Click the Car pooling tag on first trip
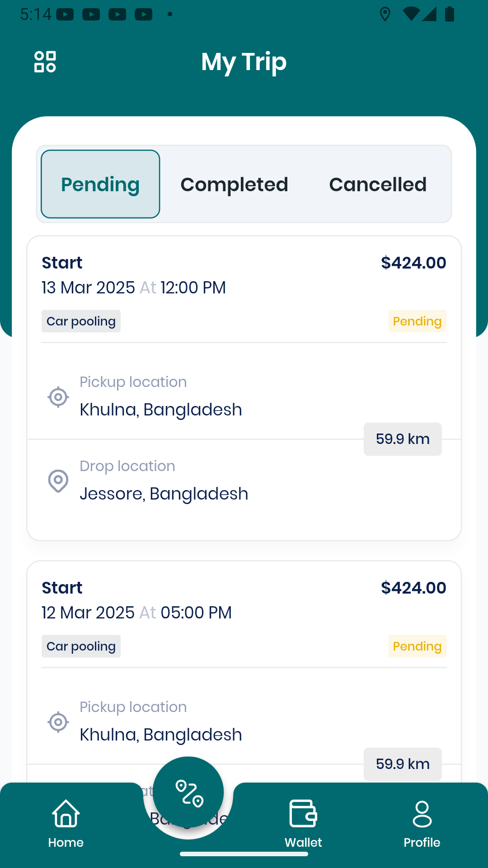 coord(81,321)
